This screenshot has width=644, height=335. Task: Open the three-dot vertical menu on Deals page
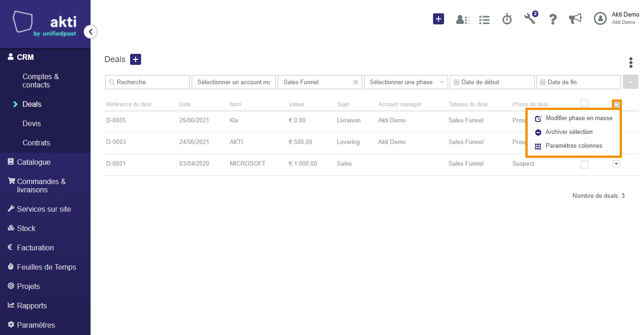tap(631, 63)
